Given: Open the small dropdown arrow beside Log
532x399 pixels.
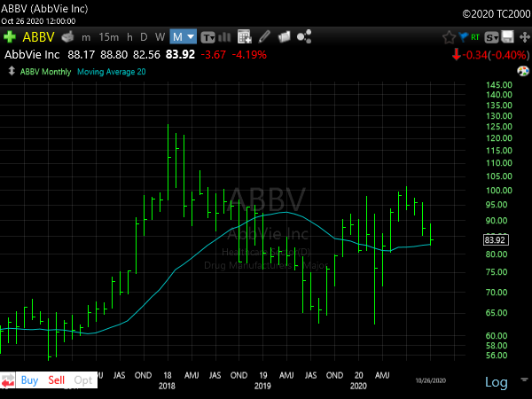Looking at the screenshot, I should click(x=524, y=379).
